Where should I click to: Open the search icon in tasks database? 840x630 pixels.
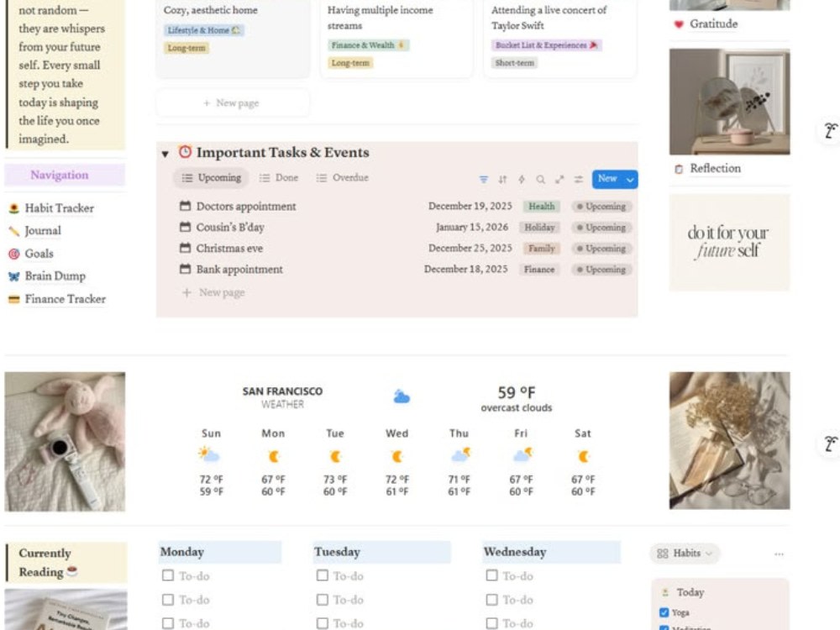540,180
